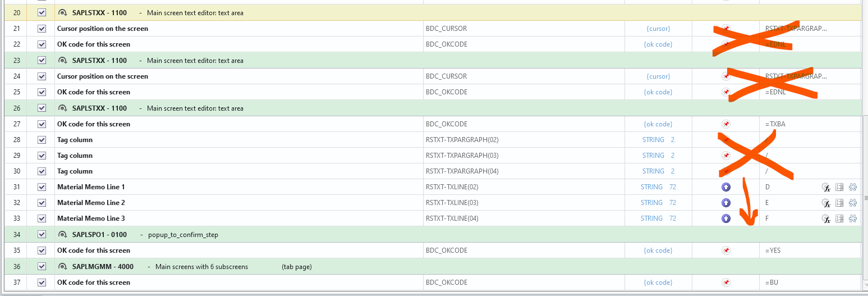Image resolution: width=868 pixels, height=296 pixels.
Task: Click the RSTXT-TXLINE(03) field name
Action: pos(452,202)
